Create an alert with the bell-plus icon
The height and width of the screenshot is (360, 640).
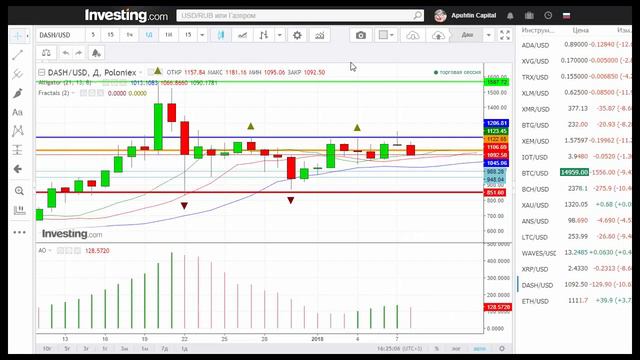pos(96,53)
